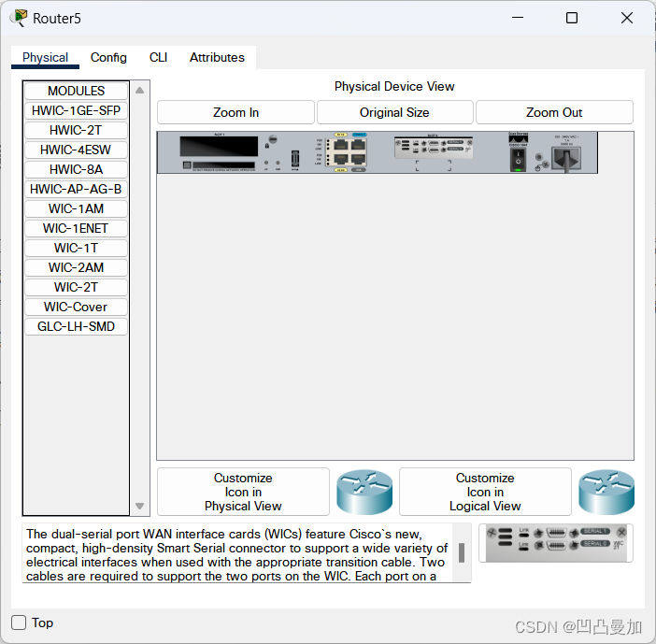Click the AC power socket on the router
Screen dimensions: 656x644
coord(566,158)
